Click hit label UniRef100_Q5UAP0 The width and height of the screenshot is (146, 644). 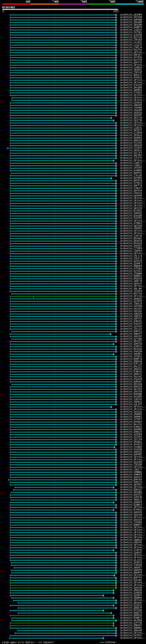pos(131,354)
